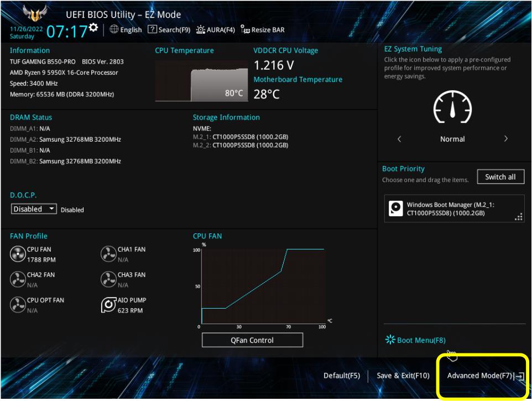
Task: Open Search(F9) label
Action: (x=174, y=30)
